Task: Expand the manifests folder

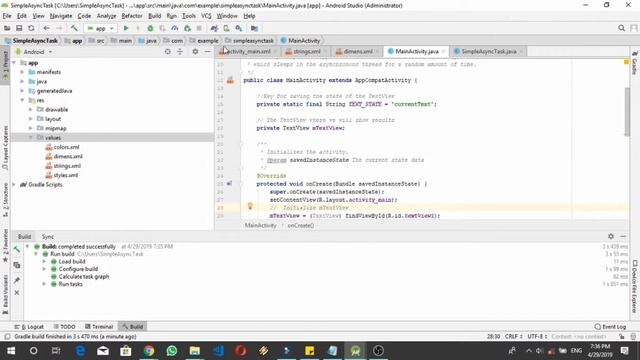Action: (x=22, y=72)
